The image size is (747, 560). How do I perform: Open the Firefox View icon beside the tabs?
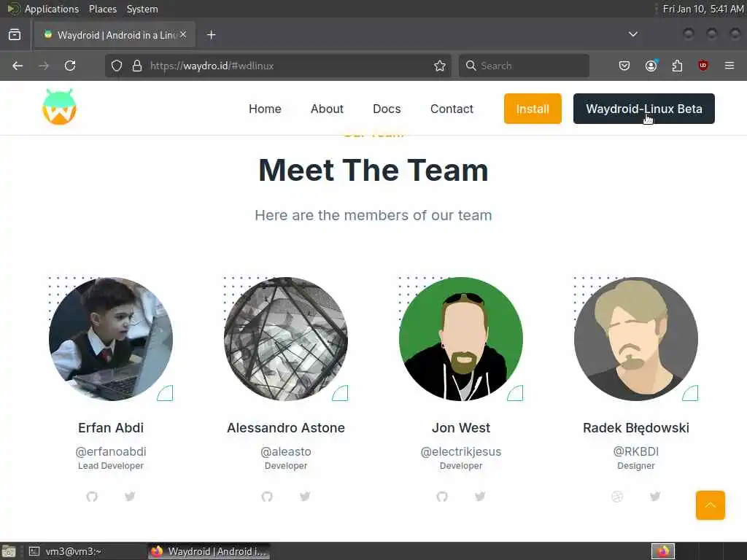pos(15,35)
